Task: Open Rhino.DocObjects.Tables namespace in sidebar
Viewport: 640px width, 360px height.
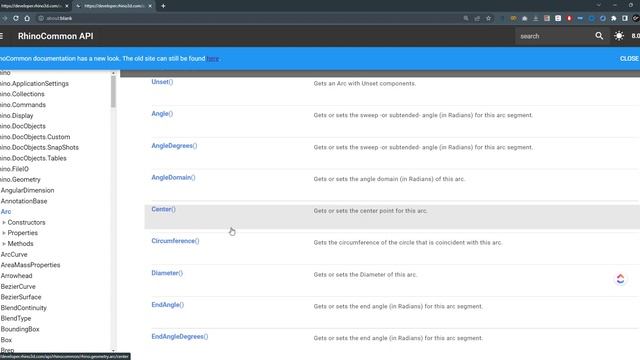Action: (33, 158)
